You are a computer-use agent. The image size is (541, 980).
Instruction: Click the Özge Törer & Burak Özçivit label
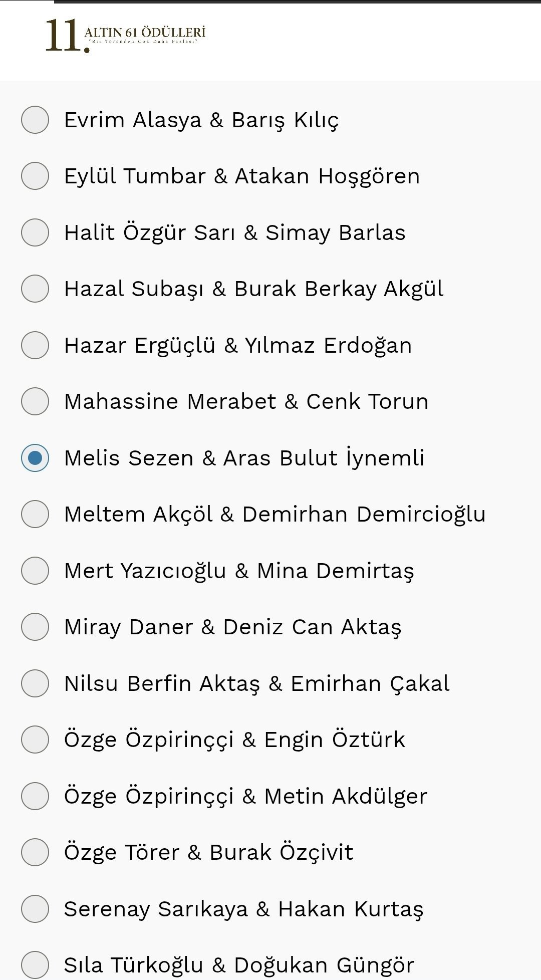[x=208, y=853]
